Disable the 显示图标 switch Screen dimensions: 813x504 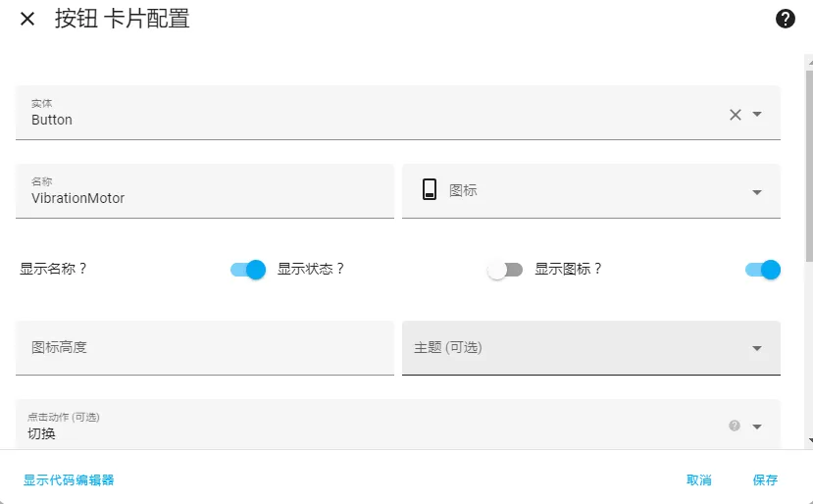[763, 270]
